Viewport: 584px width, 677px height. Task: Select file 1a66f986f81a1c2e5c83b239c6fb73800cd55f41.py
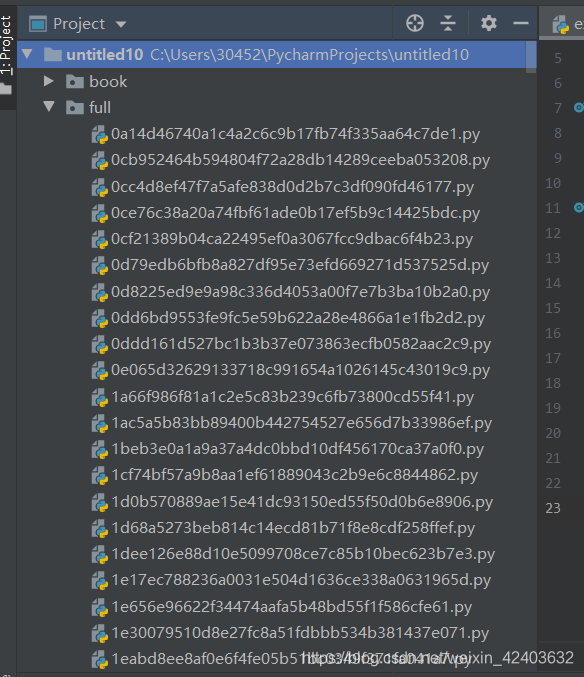point(293,397)
